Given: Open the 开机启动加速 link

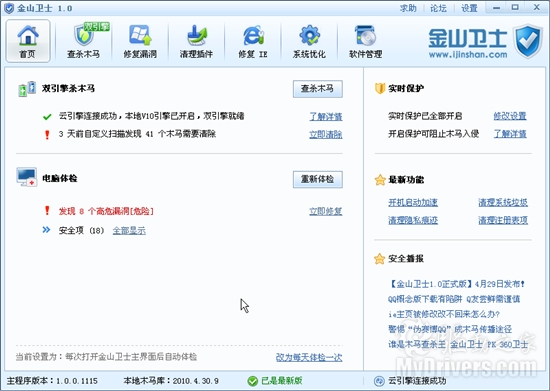Looking at the screenshot, I should [x=413, y=202].
